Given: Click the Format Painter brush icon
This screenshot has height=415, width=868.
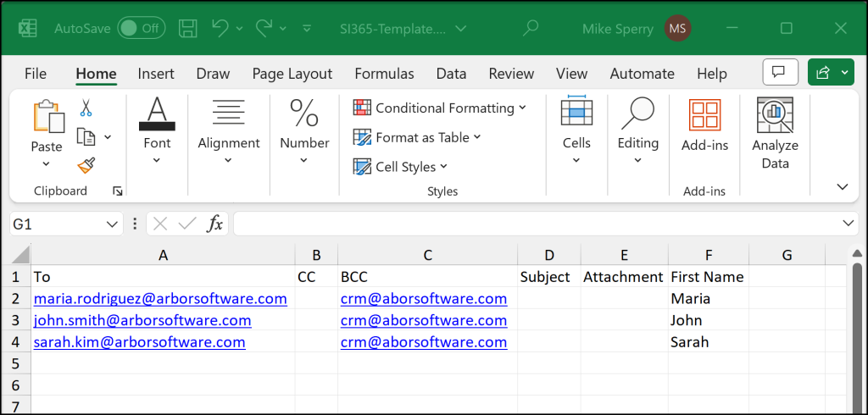Looking at the screenshot, I should click(x=86, y=164).
